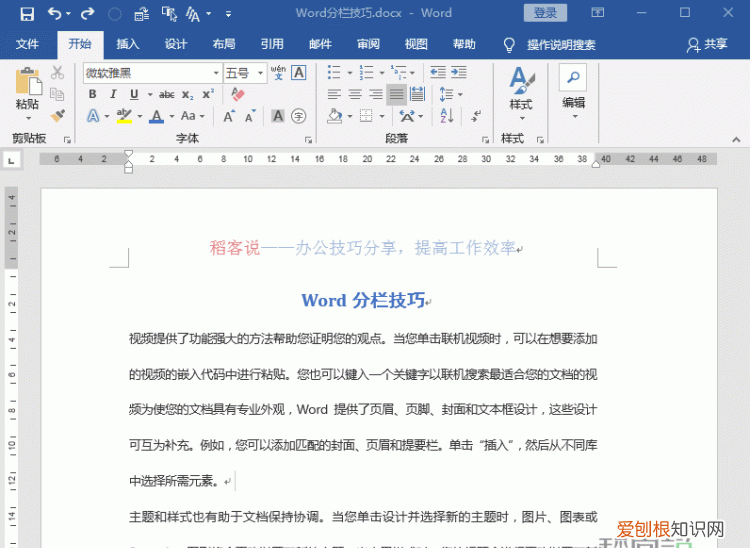This screenshot has height=548, width=750.
Task: Save the document with the floppy disk icon
Action: pyautogui.click(x=27, y=14)
